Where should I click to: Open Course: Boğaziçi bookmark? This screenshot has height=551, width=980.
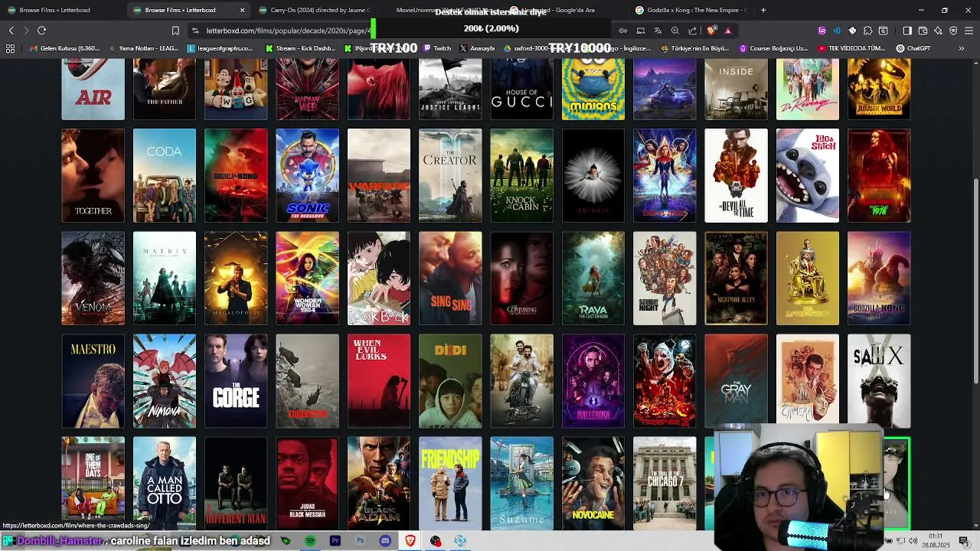coord(773,48)
